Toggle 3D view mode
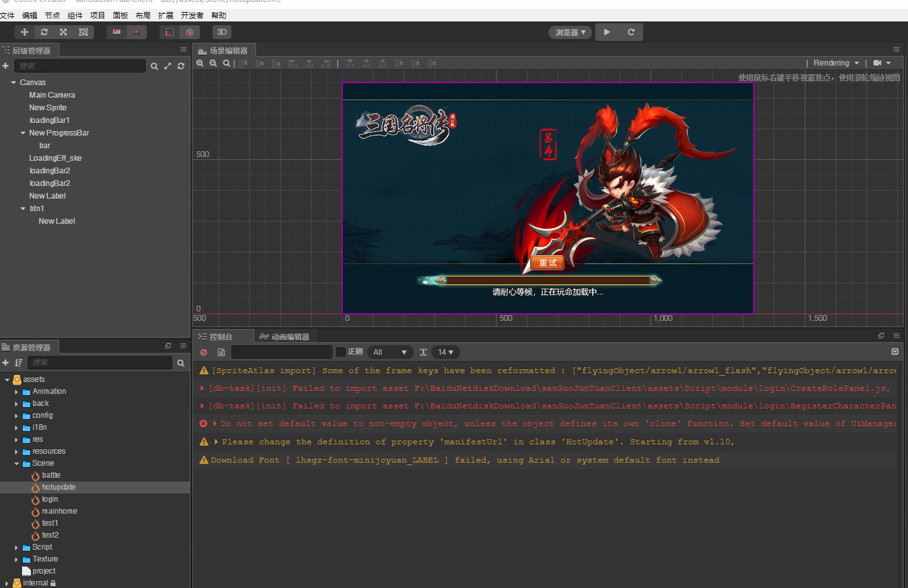The height and width of the screenshot is (588, 908). tap(222, 32)
